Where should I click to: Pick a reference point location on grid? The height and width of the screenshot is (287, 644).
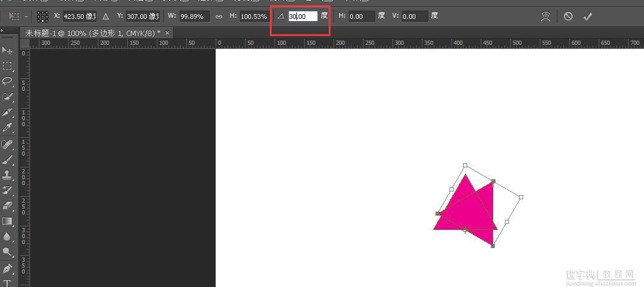click(42, 17)
